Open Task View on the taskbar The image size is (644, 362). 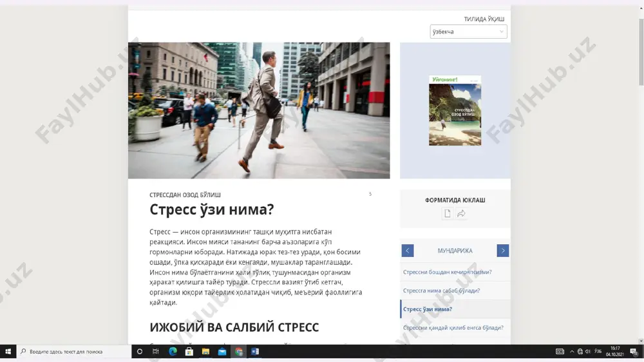[156, 351]
